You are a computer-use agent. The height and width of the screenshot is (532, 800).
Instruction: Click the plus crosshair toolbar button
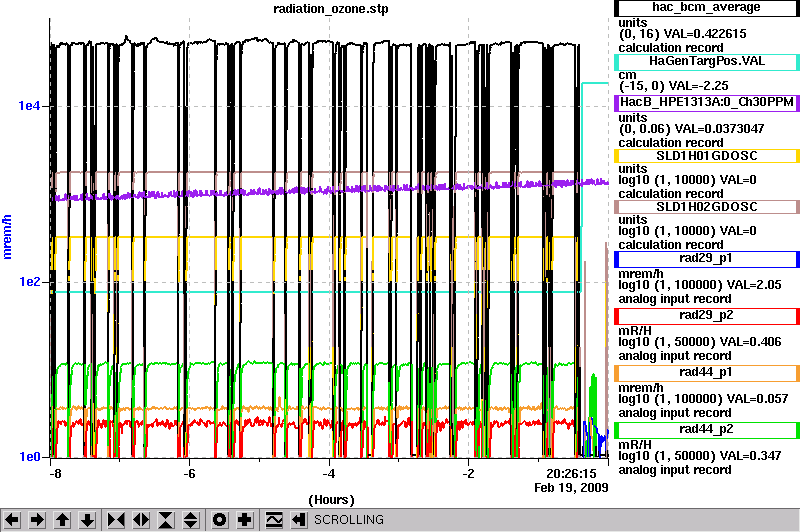pyautogui.click(x=245, y=520)
